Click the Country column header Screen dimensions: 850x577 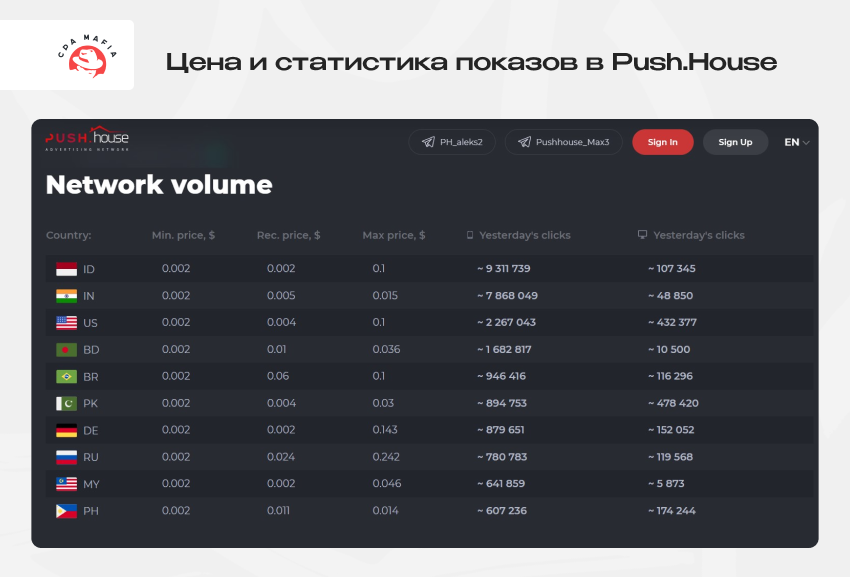pos(68,235)
